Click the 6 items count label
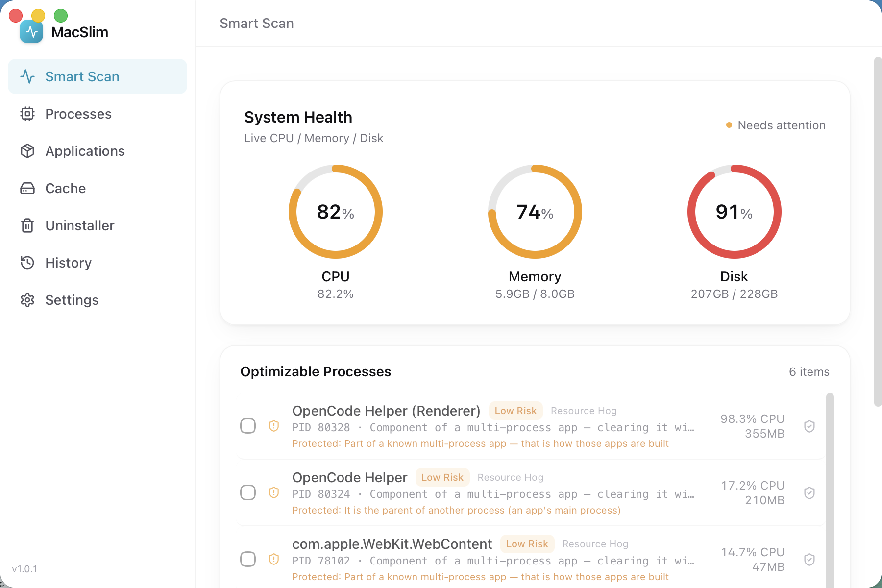 [x=809, y=372]
